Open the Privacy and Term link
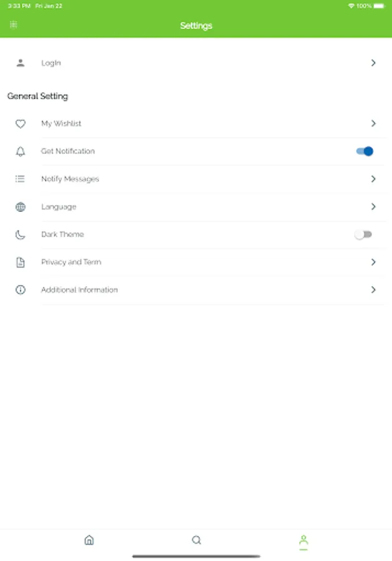The height and width of the screenshot is (561, 392). pyautogui.click(x=71, y=262)
